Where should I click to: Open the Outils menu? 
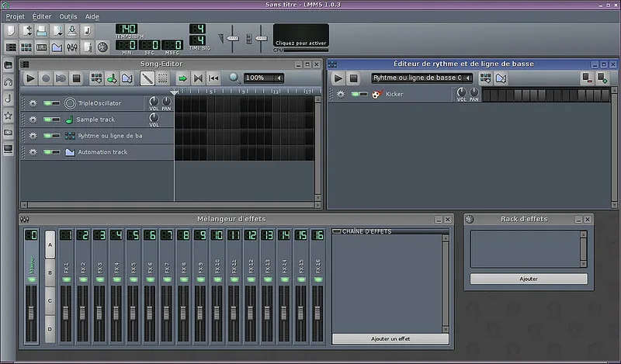point(67,16)
